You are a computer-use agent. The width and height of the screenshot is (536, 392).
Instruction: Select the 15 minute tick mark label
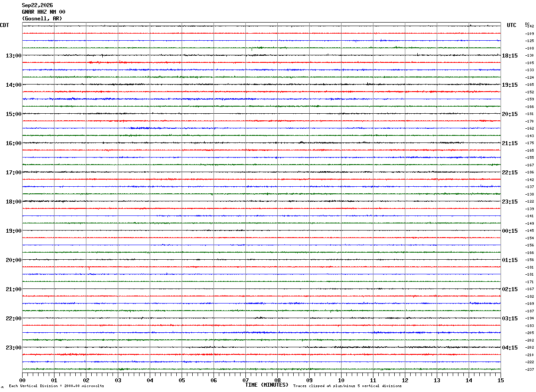point(501,380)
